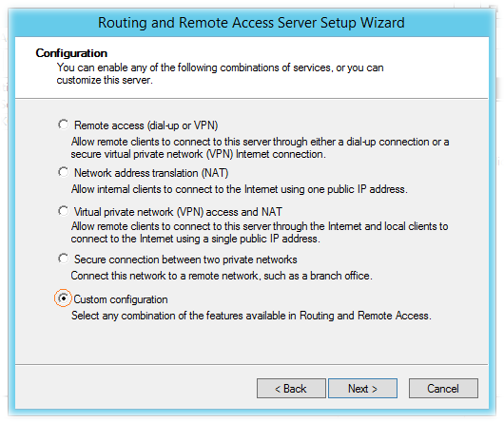Image resolution: width=504 pixels, height=423 pixels.
Task: Click the branch office description text
Action: click(x=222, y=276)
